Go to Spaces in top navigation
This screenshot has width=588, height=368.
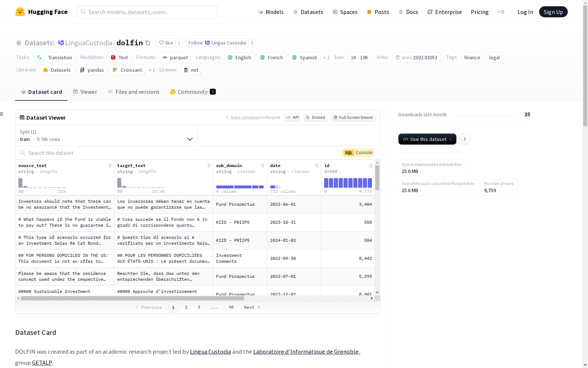tap(345, 12)
